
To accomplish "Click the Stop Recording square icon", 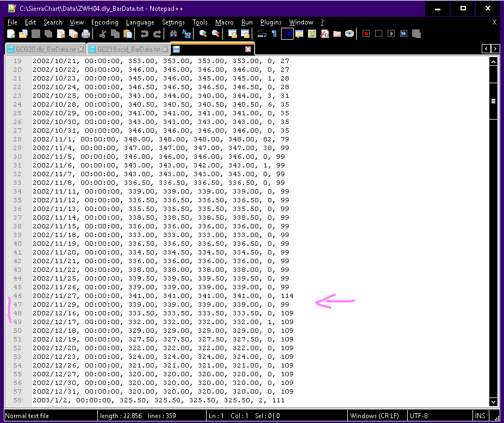I will coord(378,34).
